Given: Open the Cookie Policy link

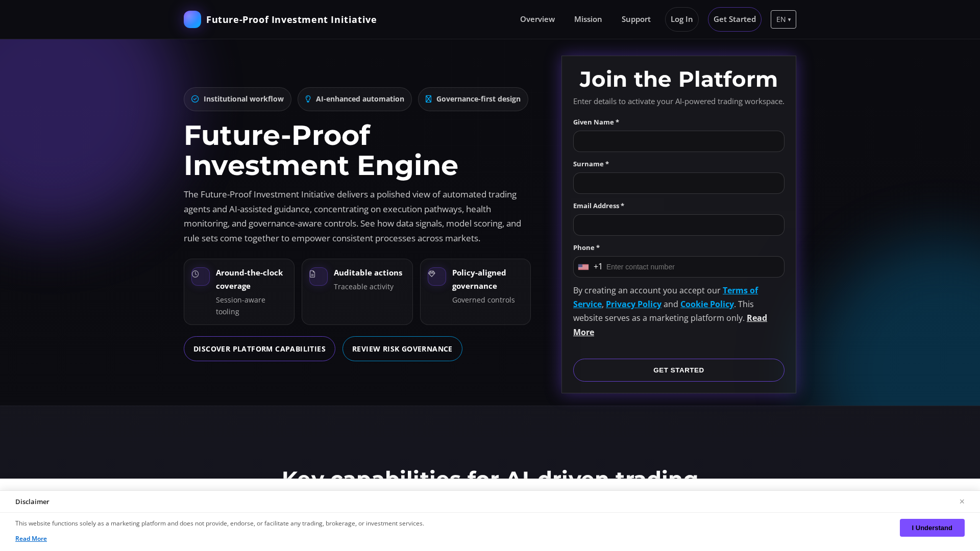Looking at the screenshot, I should (x=707, y=304).
